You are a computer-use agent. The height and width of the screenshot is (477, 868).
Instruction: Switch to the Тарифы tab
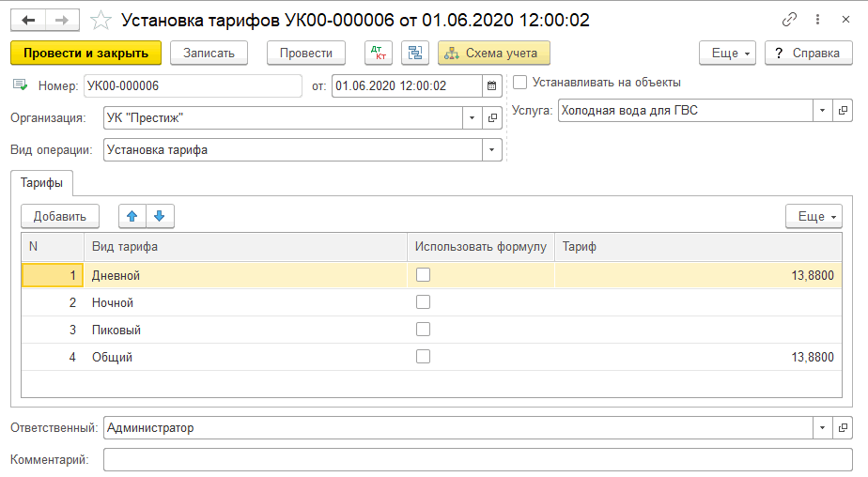point(42,182)
